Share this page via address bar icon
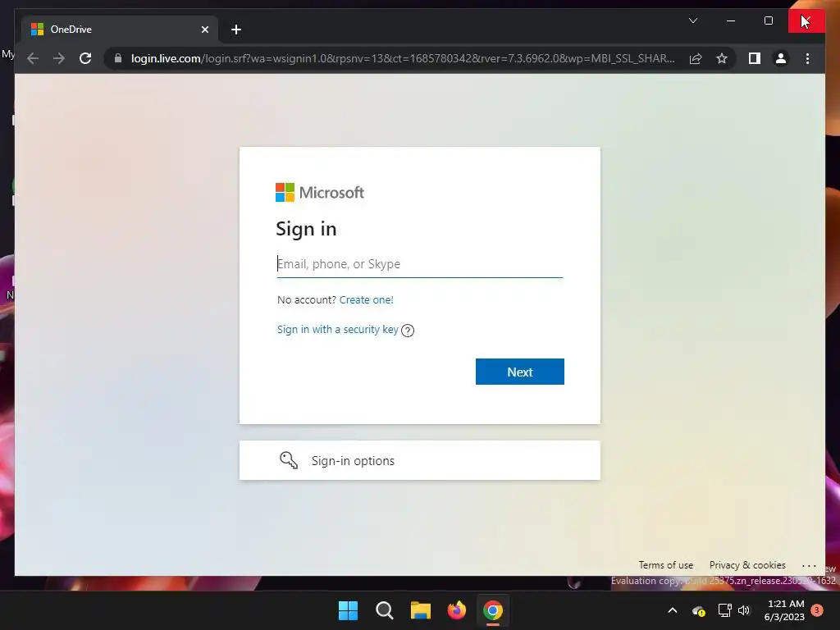The width and height of the screenshot is (840, 630). pyautogui.click(x=696, y=58)
